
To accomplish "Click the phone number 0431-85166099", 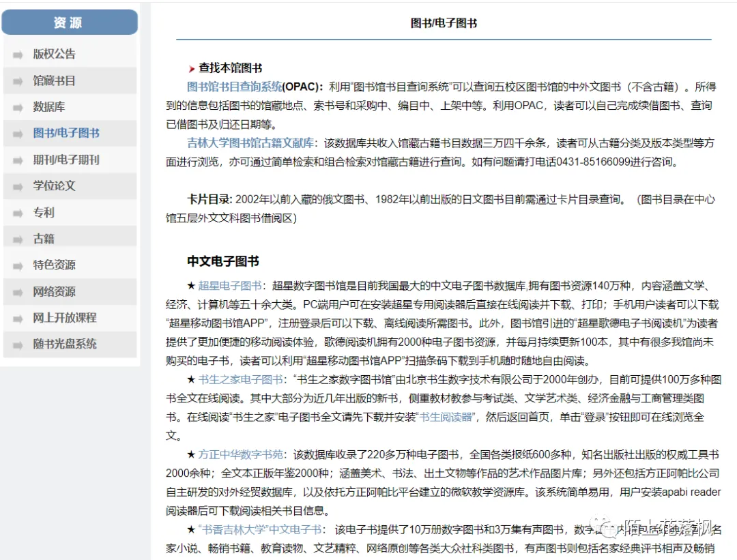I will [593, 162].
